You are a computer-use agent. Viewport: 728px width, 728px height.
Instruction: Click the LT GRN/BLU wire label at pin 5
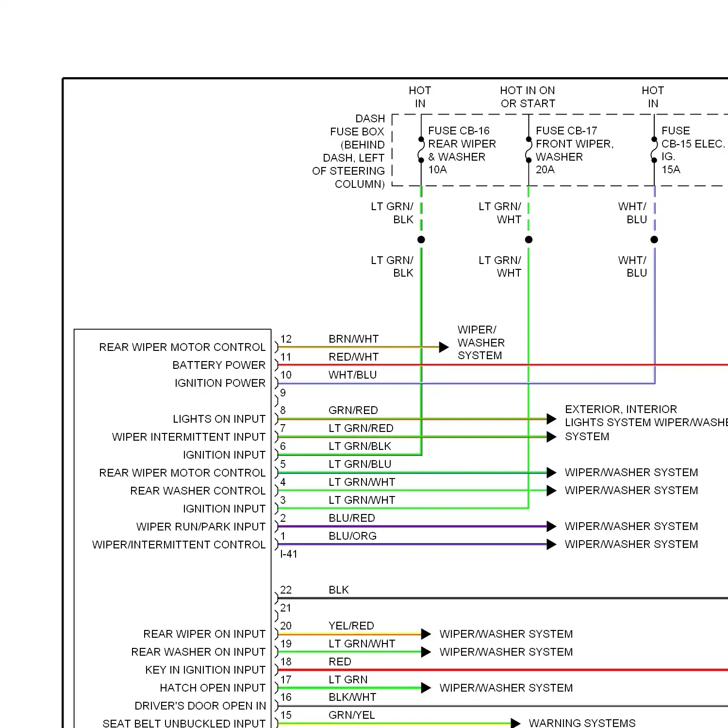pos(360,464)
